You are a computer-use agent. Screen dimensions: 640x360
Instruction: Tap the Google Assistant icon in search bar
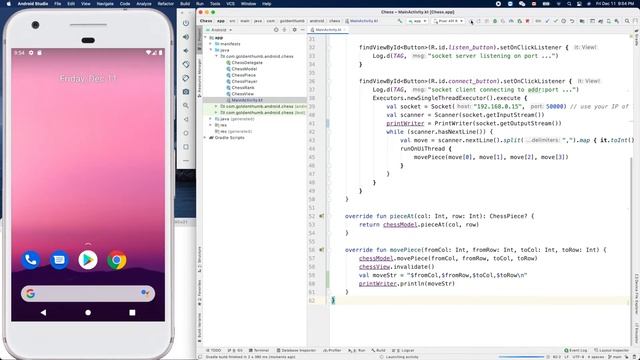point(145,293)
